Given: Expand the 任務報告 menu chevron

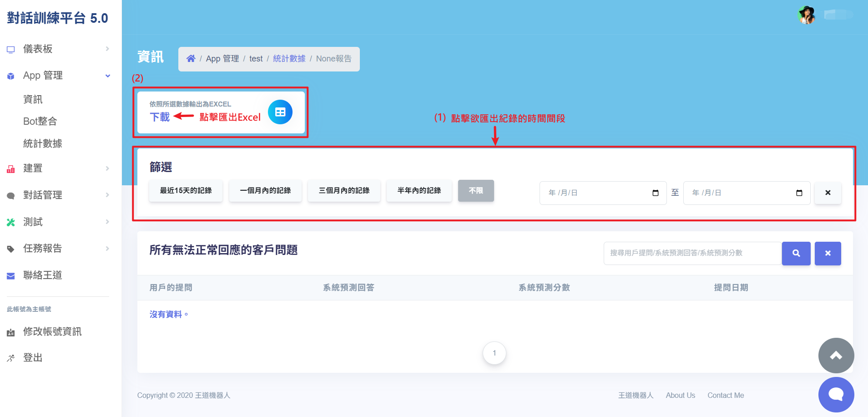Looking at the screenshot, I should tap(107, 249).
